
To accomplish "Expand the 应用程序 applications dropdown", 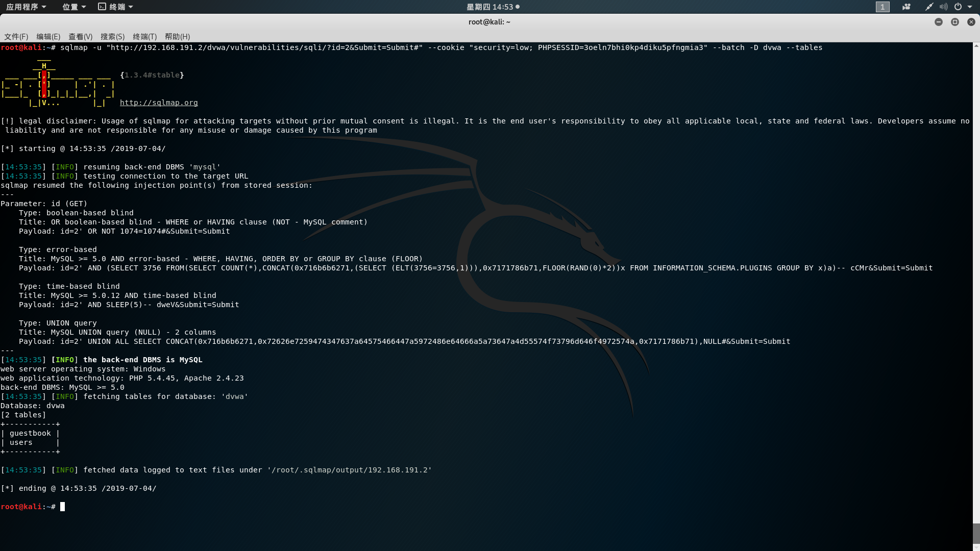I will point(26,7).
